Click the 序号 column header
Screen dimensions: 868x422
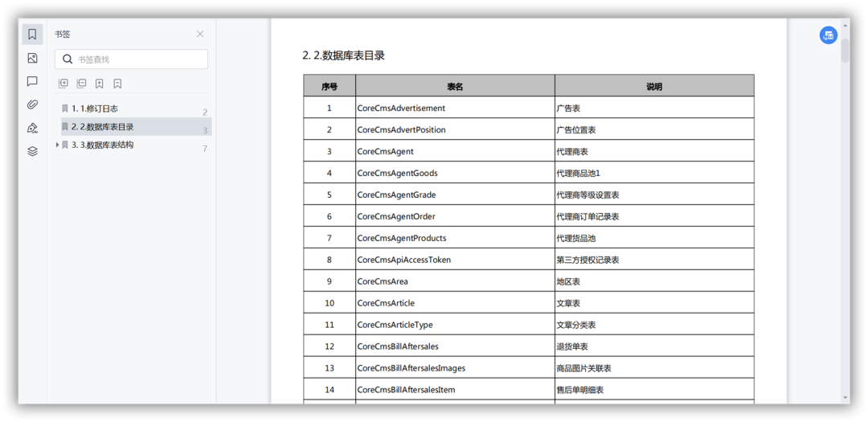coord(330,86)
